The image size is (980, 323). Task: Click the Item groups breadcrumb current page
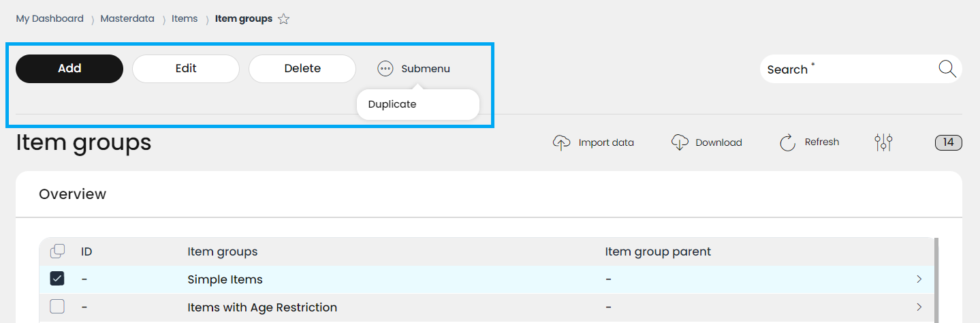pos(244,19)
